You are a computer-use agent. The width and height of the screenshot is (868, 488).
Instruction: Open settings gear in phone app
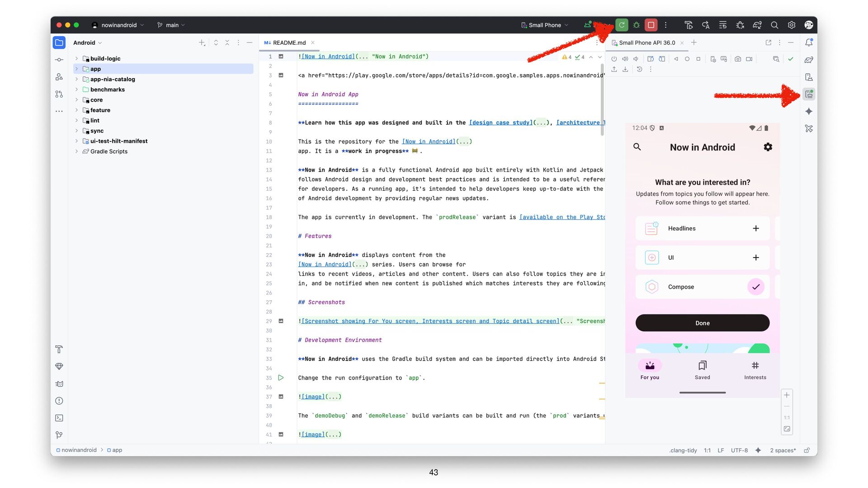(x=768, y=147)
